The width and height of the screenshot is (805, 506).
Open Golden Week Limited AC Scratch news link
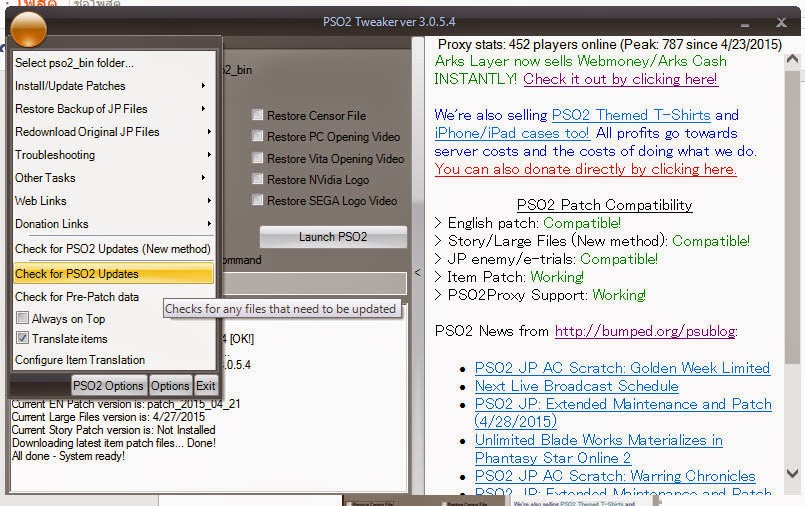tap(622, 368)
